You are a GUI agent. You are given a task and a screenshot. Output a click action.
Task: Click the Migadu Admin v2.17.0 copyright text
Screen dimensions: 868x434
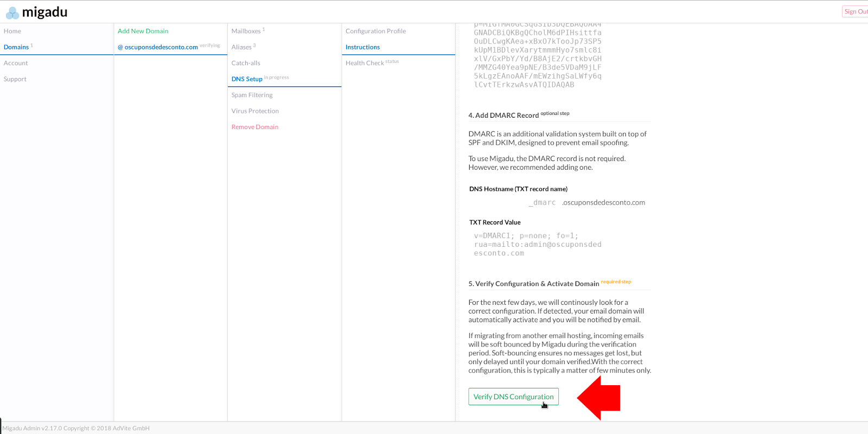coord(76,428)
